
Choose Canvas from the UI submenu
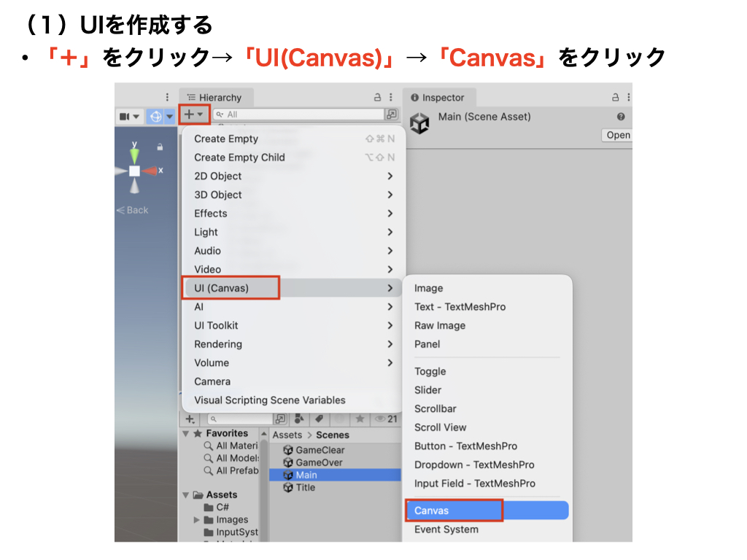point(454,510)
